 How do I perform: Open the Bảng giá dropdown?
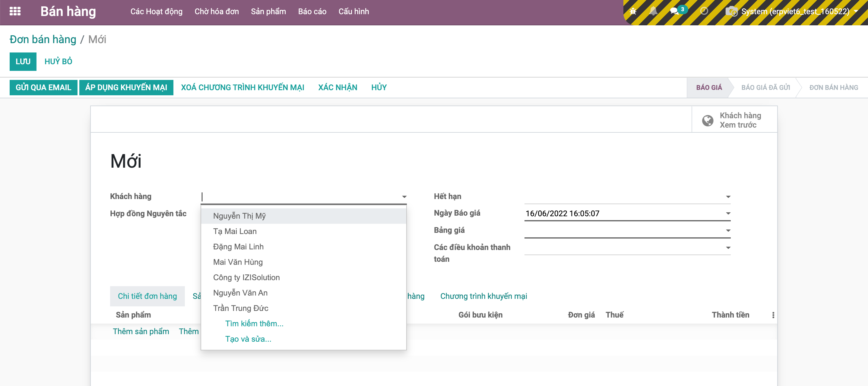[x=728, y=231]
